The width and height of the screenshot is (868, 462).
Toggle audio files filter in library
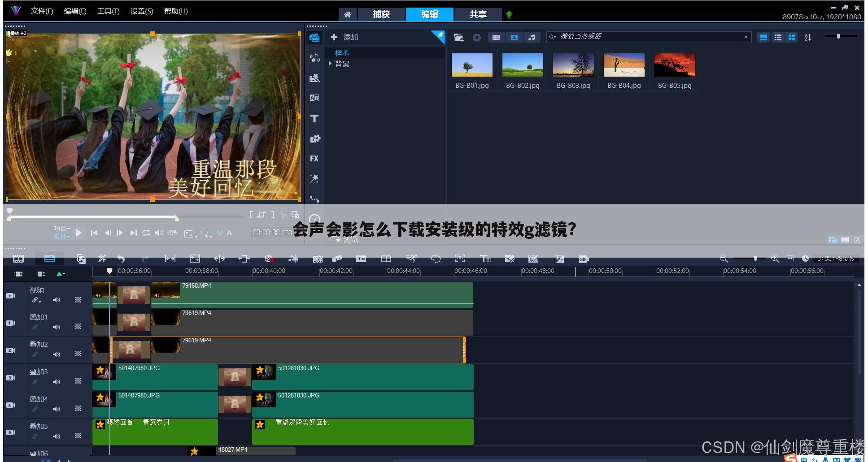click(532, 38)
